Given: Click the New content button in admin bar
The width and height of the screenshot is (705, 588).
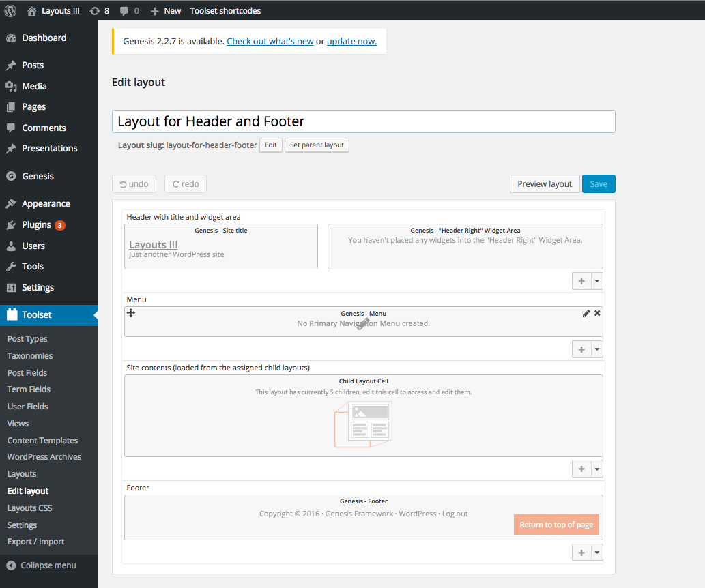Looking at the screenshot, I should click(165, 11).
